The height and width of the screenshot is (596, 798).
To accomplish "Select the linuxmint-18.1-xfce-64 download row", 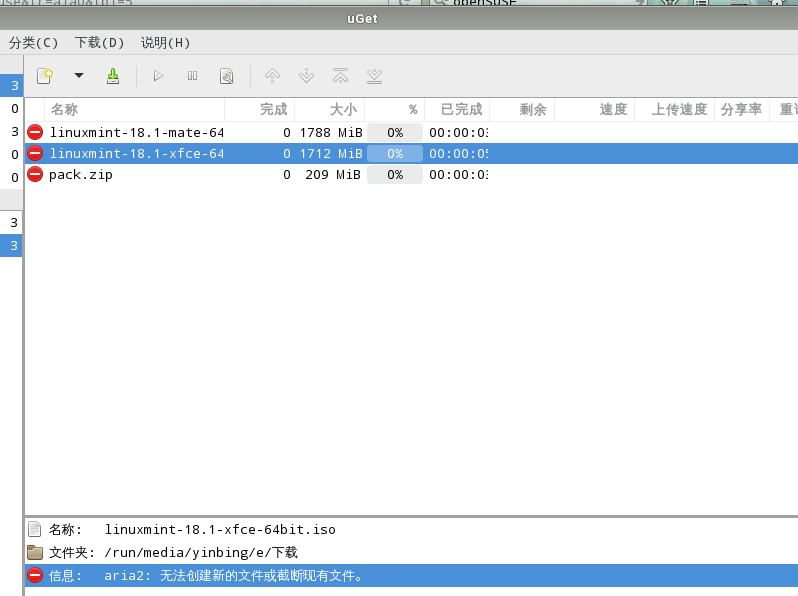I will pyautogui.click(x=411, y=153).
